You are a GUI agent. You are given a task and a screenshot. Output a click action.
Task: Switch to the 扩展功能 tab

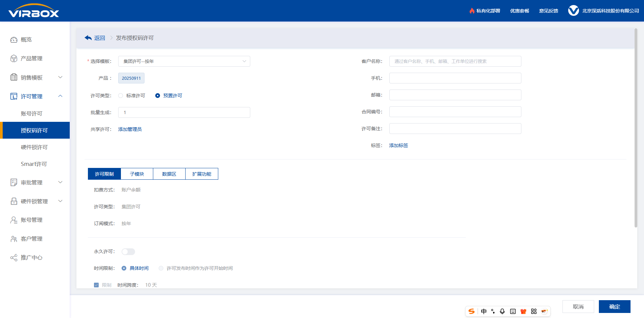[x=202, y=174]
